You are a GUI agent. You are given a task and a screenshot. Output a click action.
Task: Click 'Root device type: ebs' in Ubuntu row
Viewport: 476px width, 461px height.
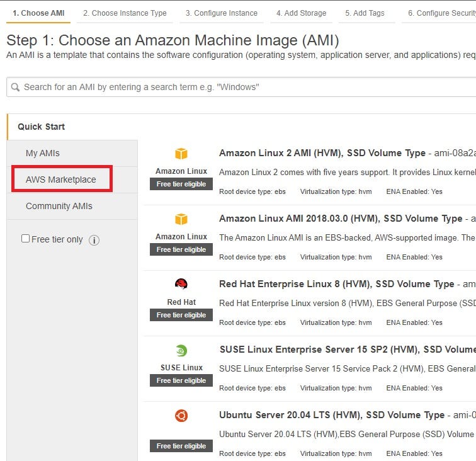(252, 453)
